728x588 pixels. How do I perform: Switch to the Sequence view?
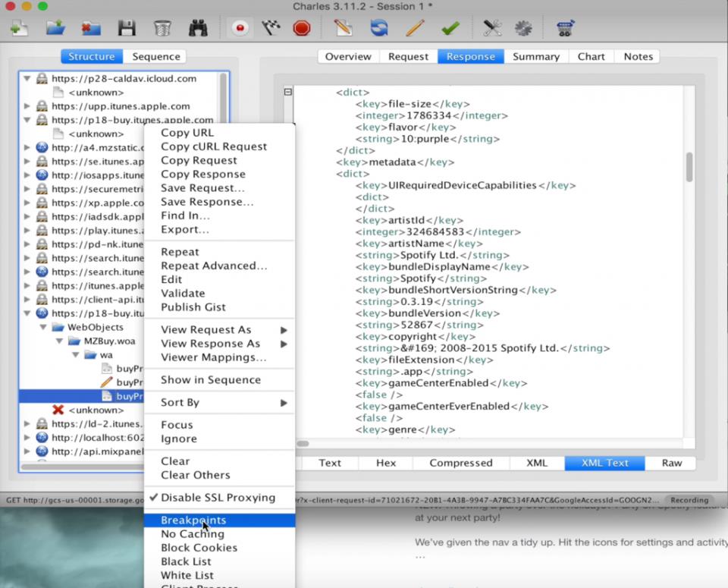pos(156,56)
